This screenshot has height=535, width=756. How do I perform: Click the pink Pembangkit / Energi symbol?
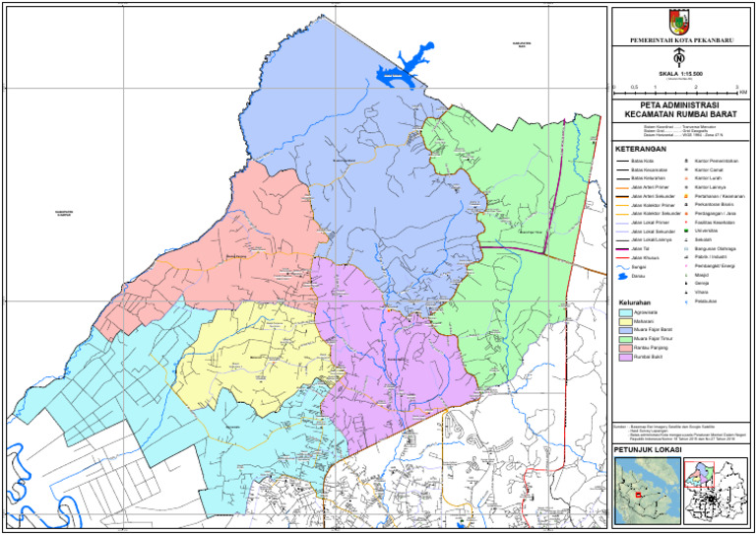pyautogui.click(x=686, y=266)
